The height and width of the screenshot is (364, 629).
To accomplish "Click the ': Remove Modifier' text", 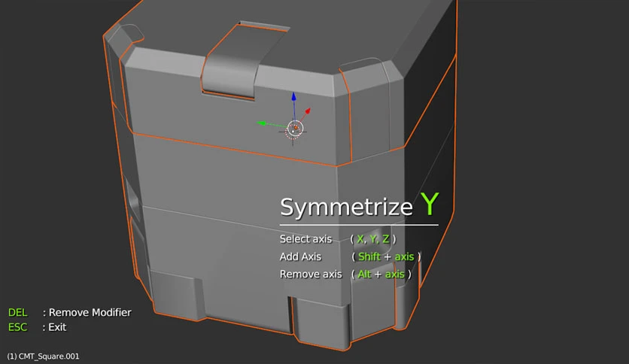I will tap(87, 313).
